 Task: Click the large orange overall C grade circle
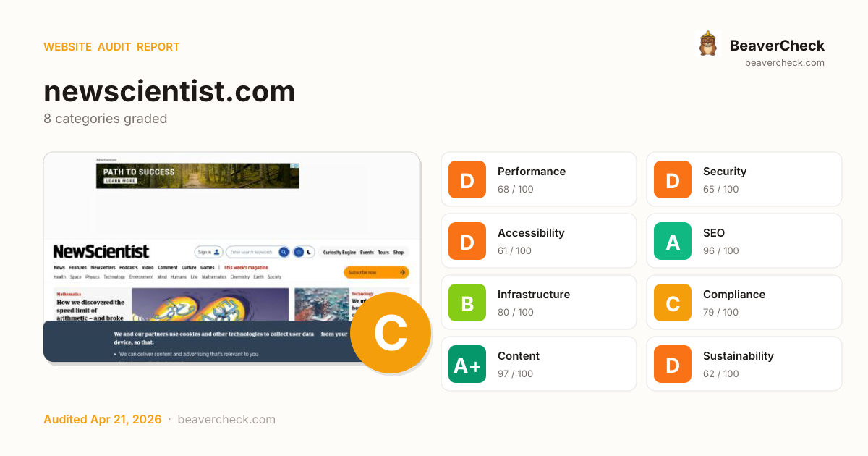(x=391, y=333)
